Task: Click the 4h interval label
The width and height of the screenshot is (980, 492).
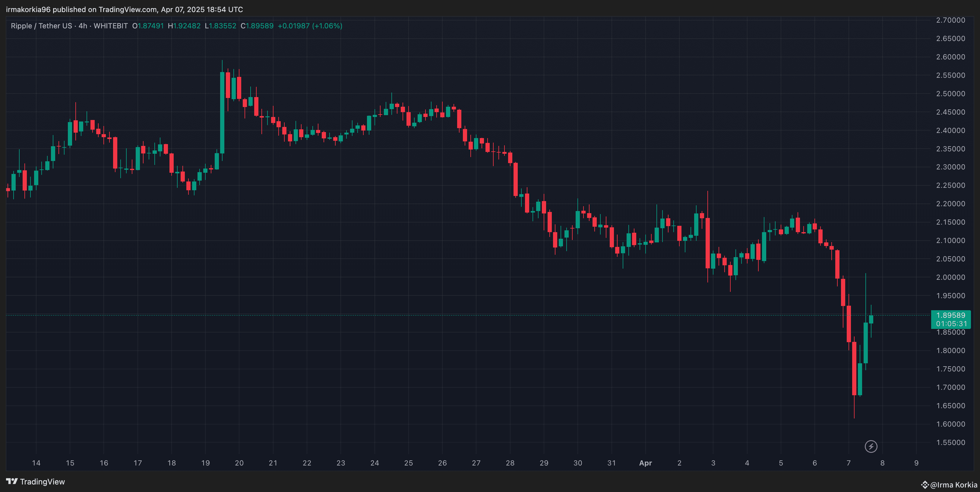Action: tap(83, 26)
